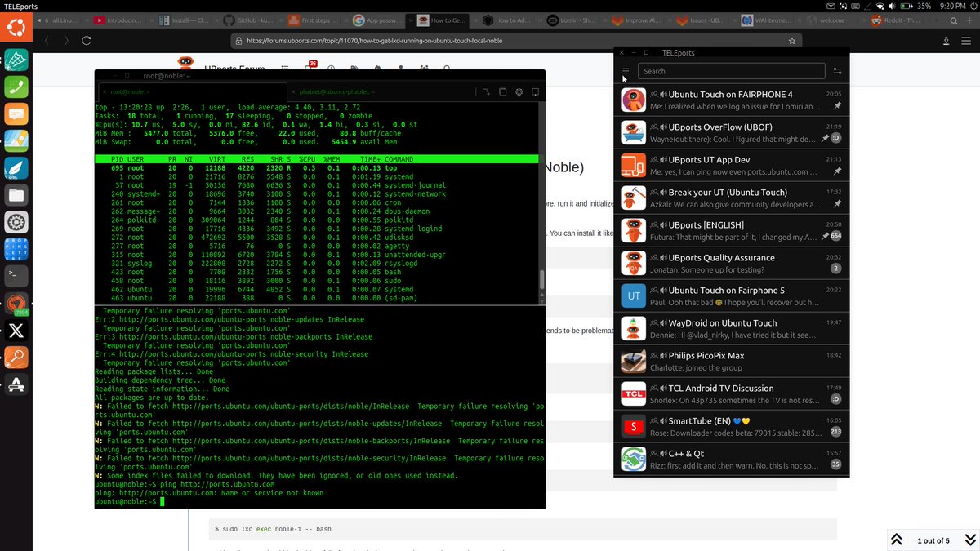Reload the browser page

point(87,40)
